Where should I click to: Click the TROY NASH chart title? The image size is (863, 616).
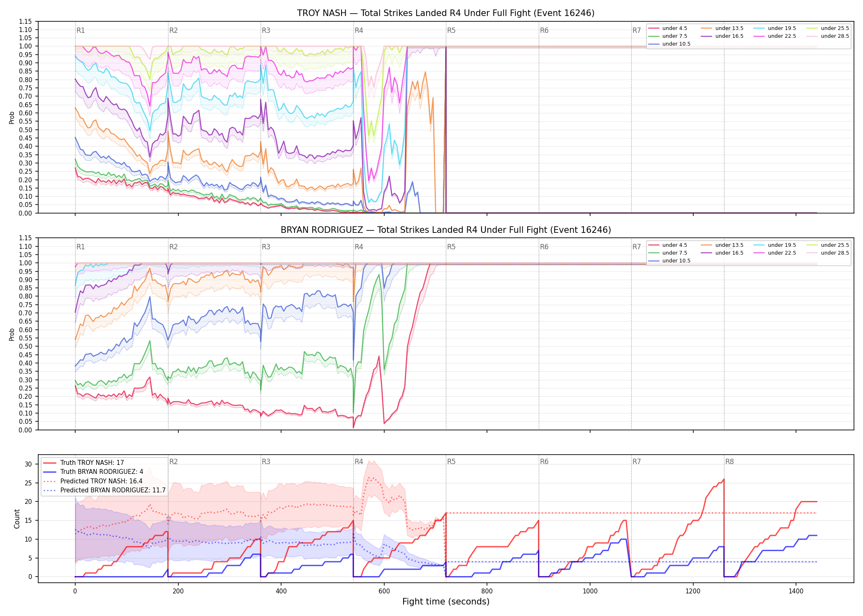[x=446, y=13]
